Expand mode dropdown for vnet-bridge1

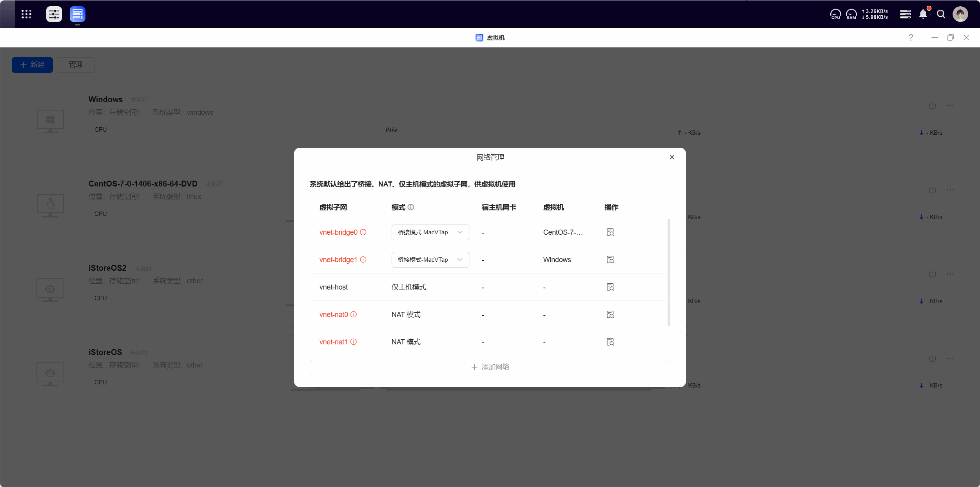430,260
